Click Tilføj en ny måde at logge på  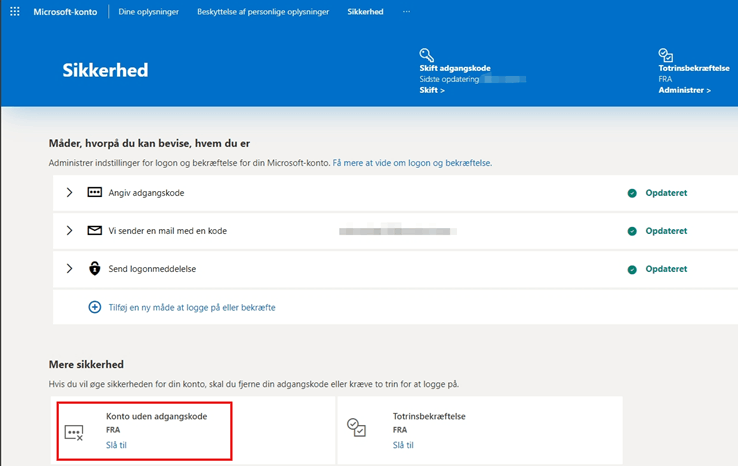pos(192,307)
